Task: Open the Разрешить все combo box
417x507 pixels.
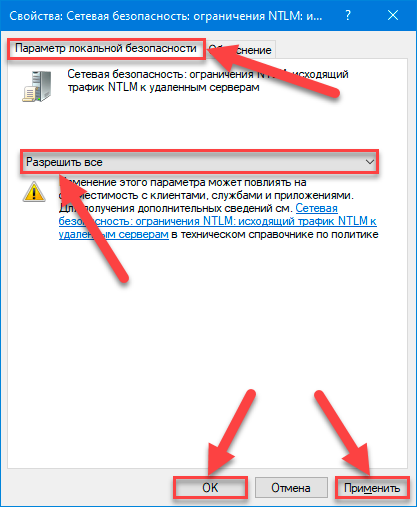Action: click(x=199, y=162)
